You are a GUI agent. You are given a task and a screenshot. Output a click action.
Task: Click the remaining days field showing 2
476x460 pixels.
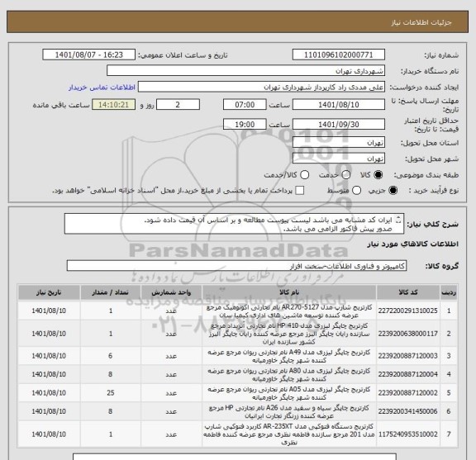pos(178,105)
